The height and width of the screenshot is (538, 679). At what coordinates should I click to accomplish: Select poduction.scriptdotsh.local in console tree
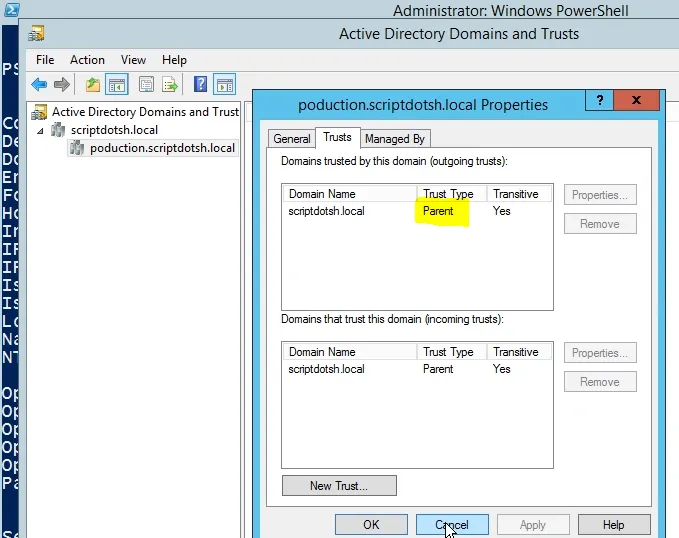162,148
